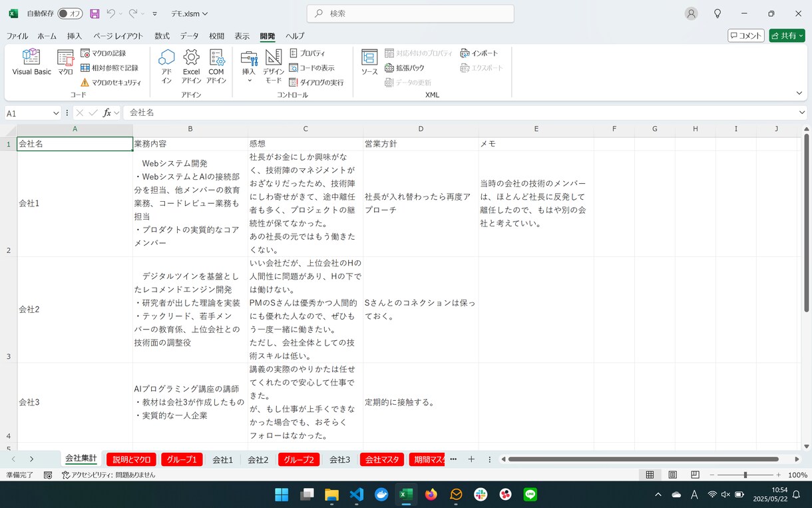This screenshot has height=508, width=812.
Task: Switch to the View (表示) tab
Action: [x=242, y=36]
